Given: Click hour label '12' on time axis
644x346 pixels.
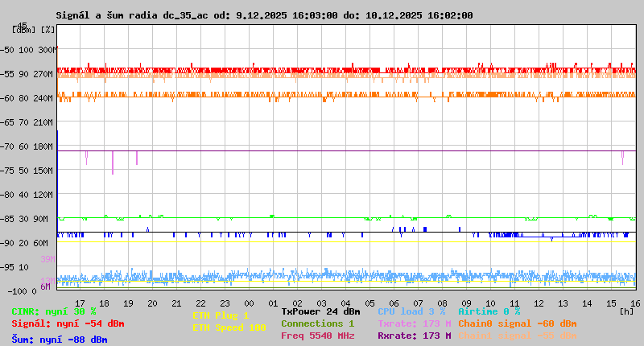Looking at the screenshot, I should [539, 303].
